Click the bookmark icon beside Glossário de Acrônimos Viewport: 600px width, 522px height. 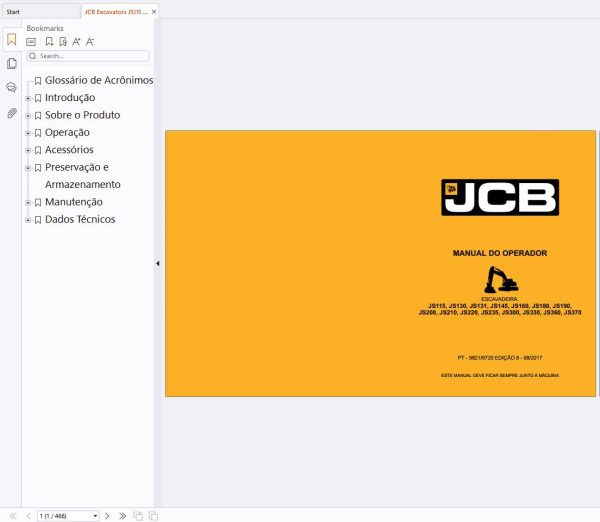(38, 81)
